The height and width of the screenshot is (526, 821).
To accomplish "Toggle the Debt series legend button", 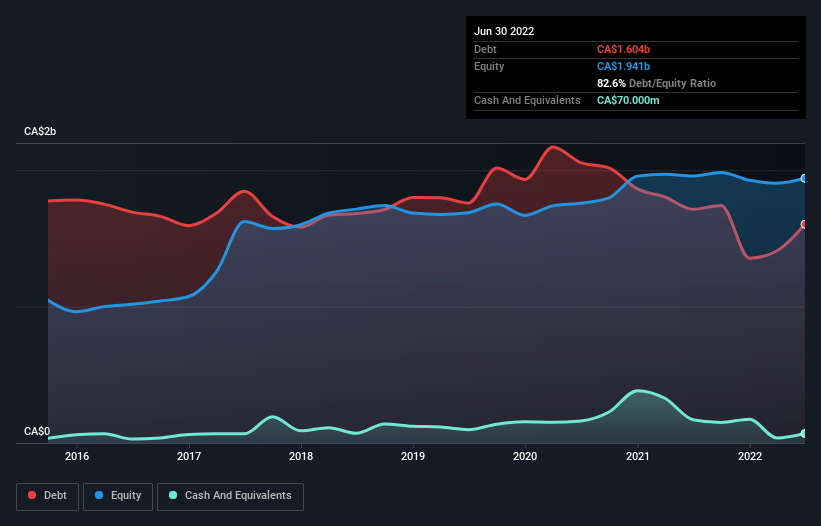I will pyautogui.click(x=47, y=496).
